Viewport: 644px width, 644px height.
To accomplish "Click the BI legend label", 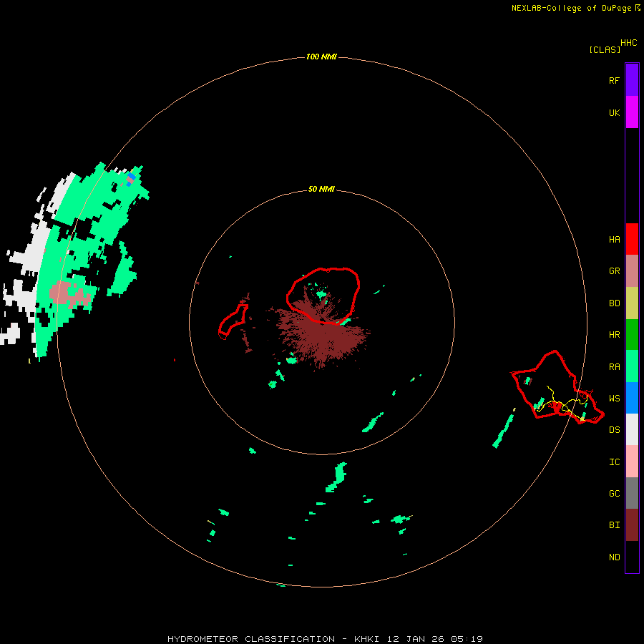I will tap(614, 525).
